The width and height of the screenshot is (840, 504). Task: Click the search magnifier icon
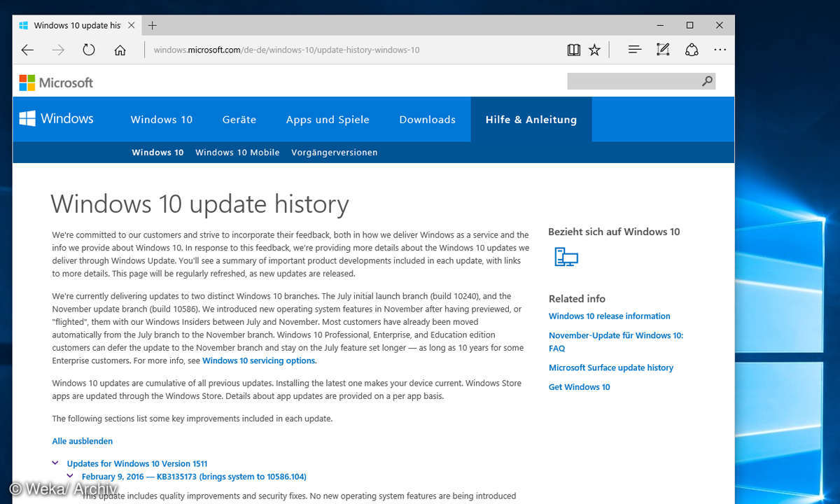[x=707, y=81]
